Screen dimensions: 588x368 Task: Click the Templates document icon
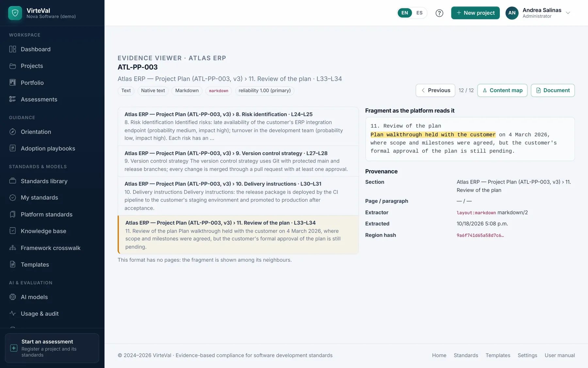[13, 264]
